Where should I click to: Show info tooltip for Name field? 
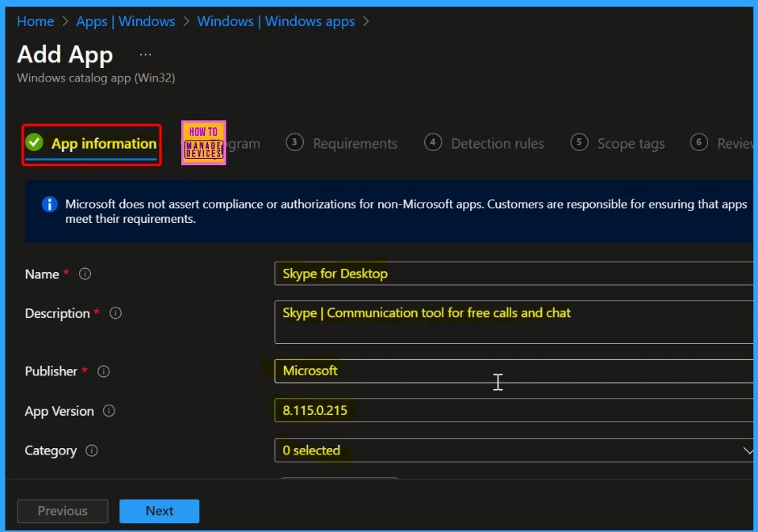[85, 274]
